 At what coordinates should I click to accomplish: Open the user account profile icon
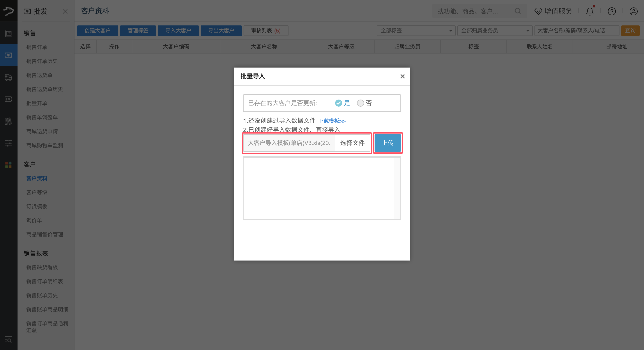point(633,12)
